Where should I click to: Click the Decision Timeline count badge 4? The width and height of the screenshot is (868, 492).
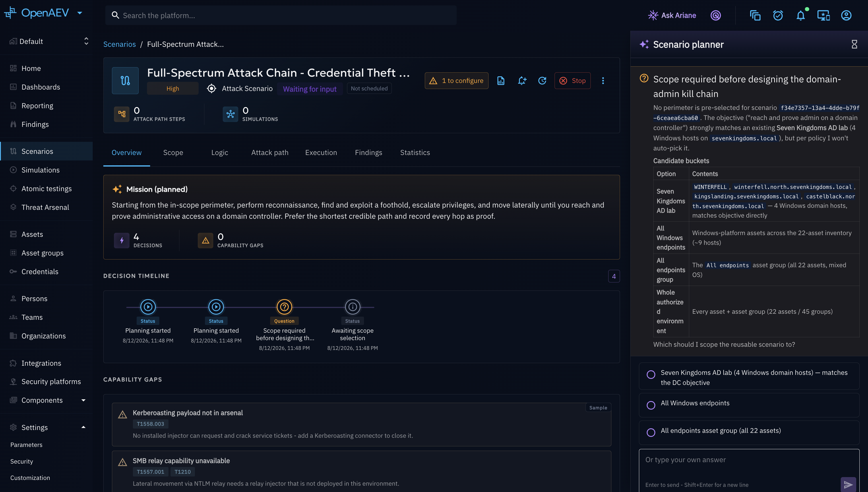[614, 276]
